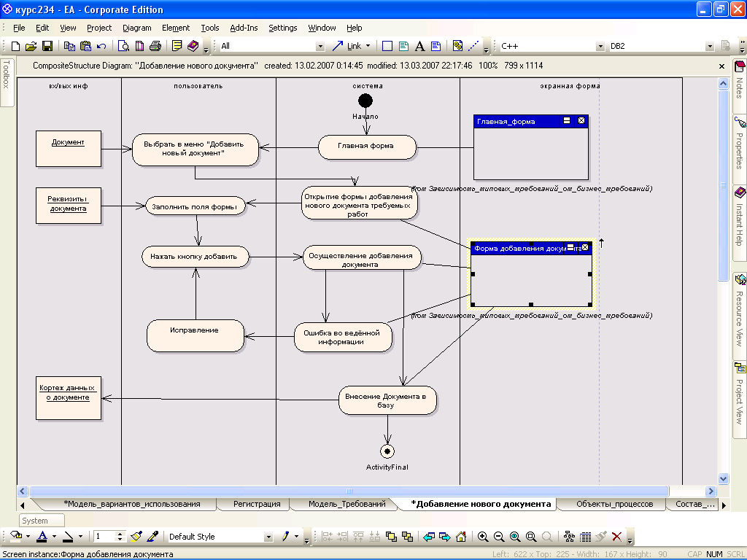This screenshot has height=560, width=747.
Task: Open the DB2 database dropdown
Action: tap(710, 46)
